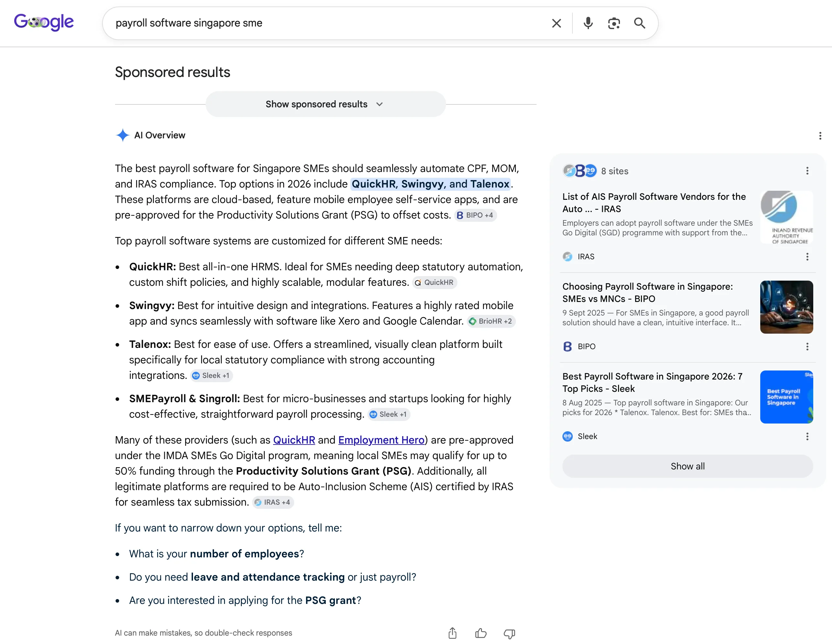Give thumbs down to AI Overview
Screen dimensions: 832x644
point(509,633)
